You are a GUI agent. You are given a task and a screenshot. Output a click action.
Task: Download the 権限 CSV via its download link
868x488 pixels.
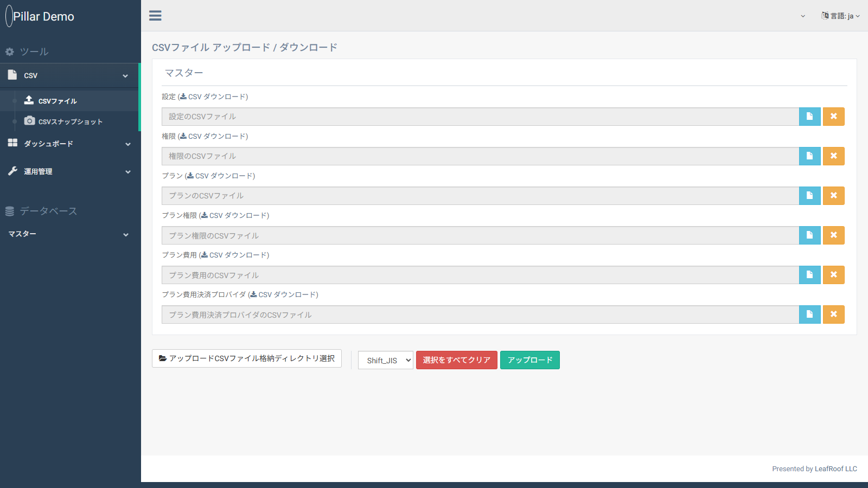click(x=213, y=136)
